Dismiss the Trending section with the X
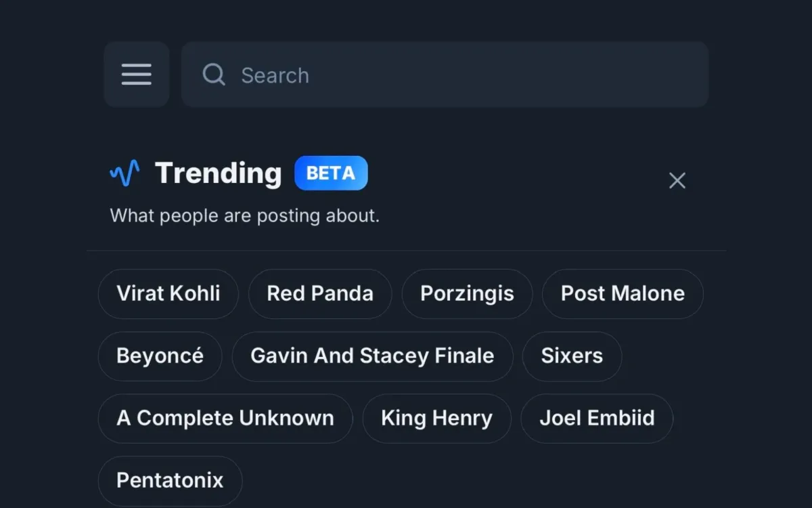This screenshot has width=812, height=508. point(677,181)
